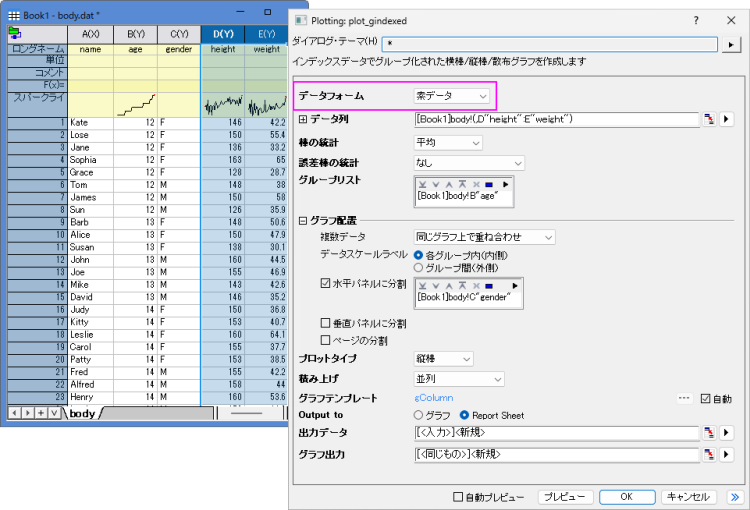Open arrow menu beside 出力データ field
The height and width of the screenshot is (510, 750).
[727, 432]
